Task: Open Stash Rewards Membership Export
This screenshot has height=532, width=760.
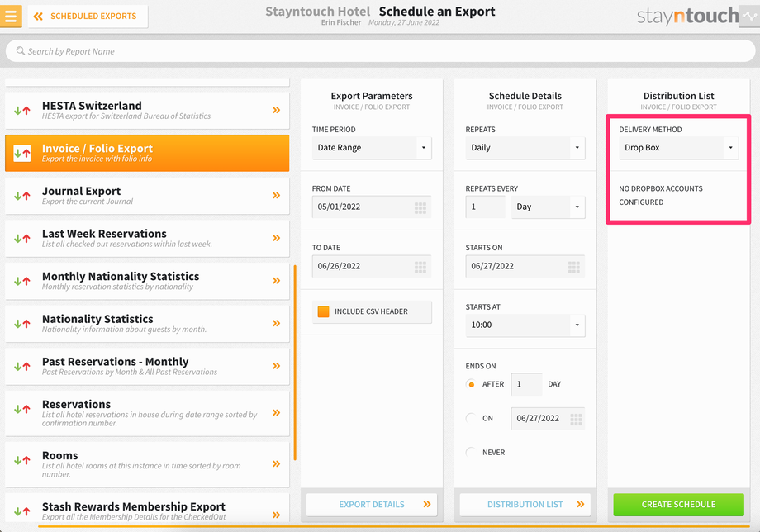Action: point(147,509)
